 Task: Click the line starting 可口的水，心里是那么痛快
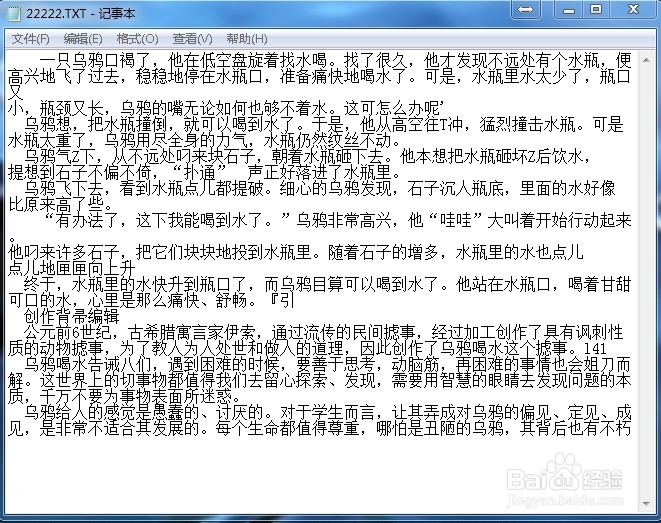[x=151, y=301]
